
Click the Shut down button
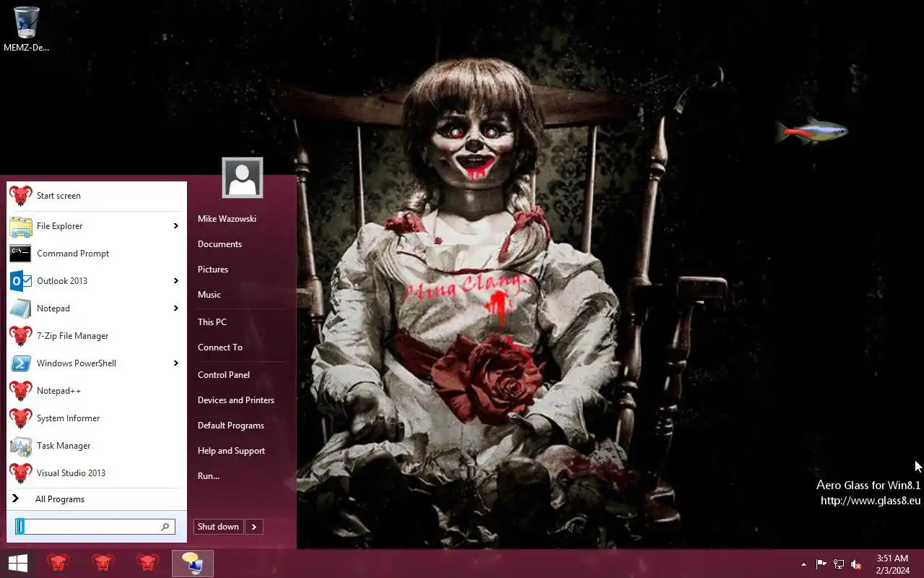tap(218, 527)
